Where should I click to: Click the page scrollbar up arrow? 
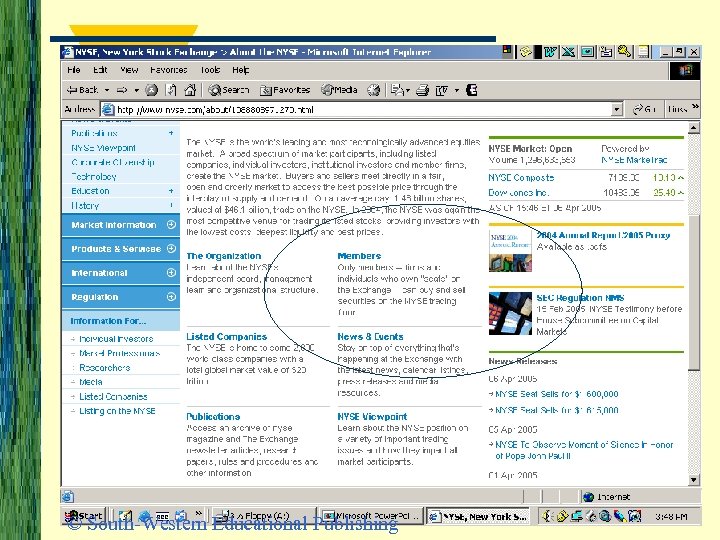pyautogui.click(x=693, y=128)
